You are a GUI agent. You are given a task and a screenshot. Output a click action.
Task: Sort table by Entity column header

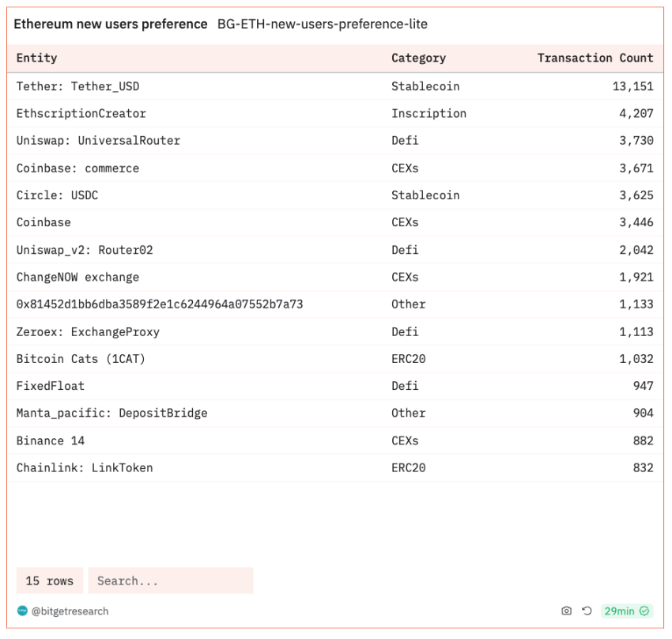(x=37, y=58)
